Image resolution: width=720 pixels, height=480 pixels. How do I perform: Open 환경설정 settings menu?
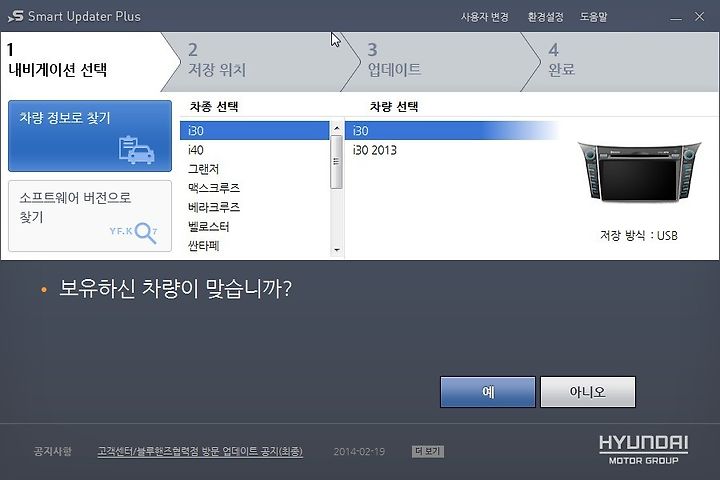(x=545, y=17)
